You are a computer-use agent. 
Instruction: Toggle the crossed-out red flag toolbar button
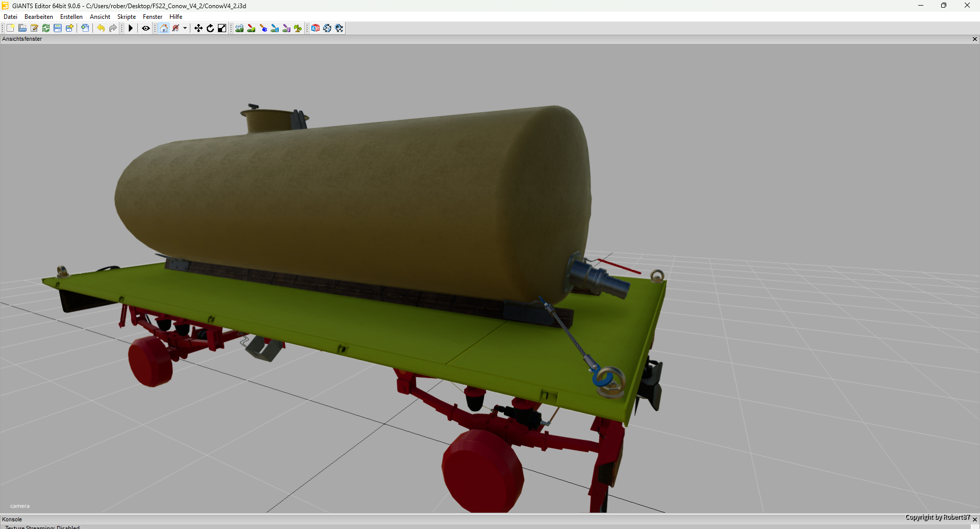click(x=176, y=28)
